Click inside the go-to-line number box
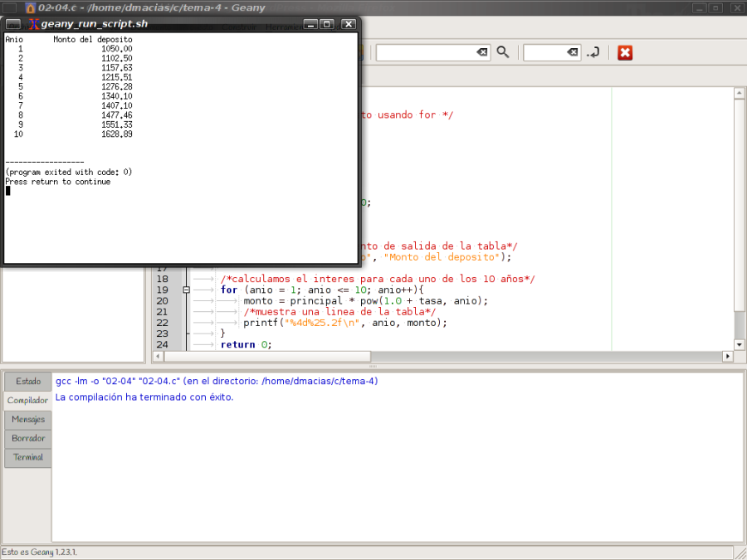 pyautogui.click(x=544, y=52)
